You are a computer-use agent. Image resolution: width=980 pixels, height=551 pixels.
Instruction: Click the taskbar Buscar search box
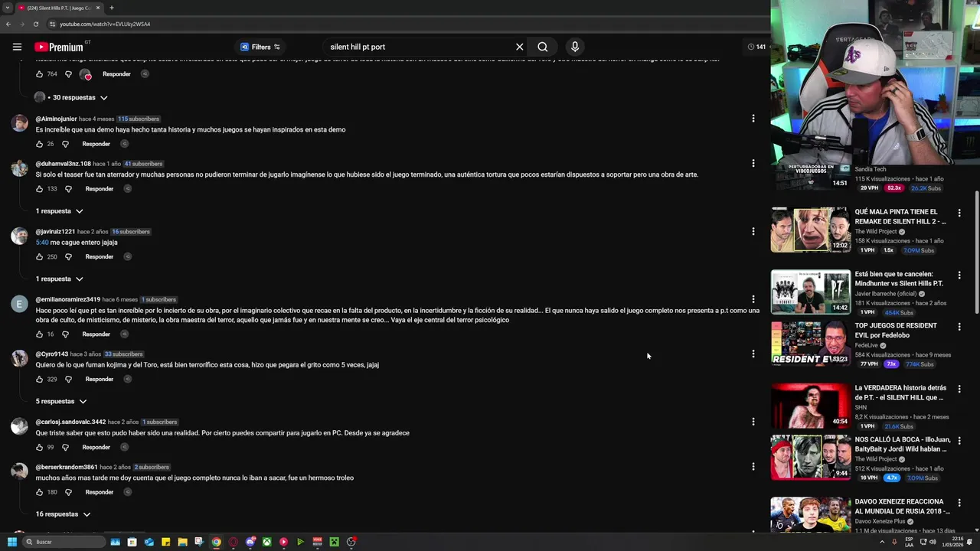[64, 542]
